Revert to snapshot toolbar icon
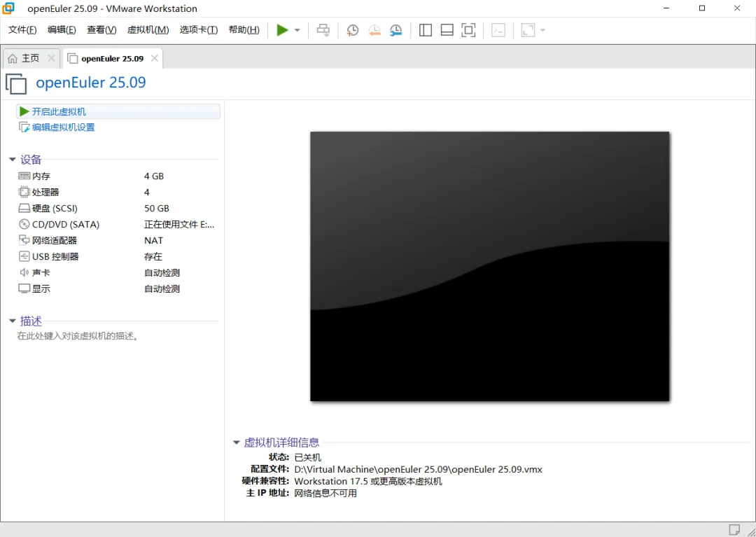This screenshot has width=756, height=537. [374, 30]
